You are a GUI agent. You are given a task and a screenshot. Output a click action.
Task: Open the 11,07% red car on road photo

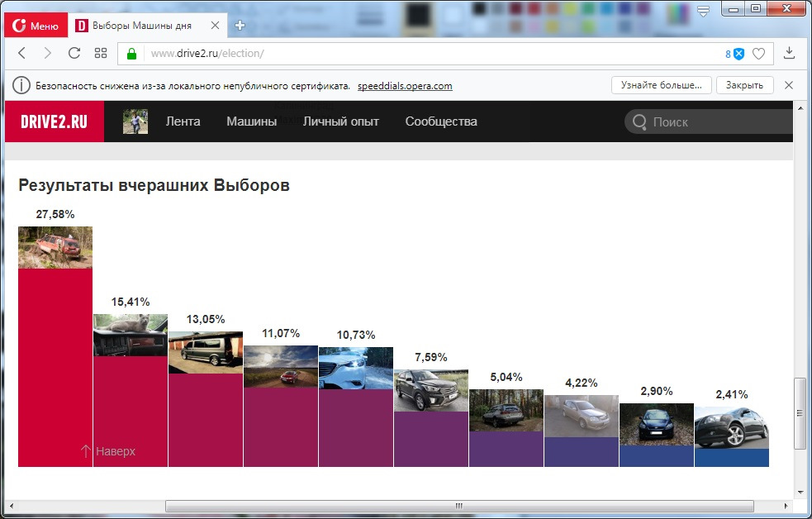click(x=281, y=366)
